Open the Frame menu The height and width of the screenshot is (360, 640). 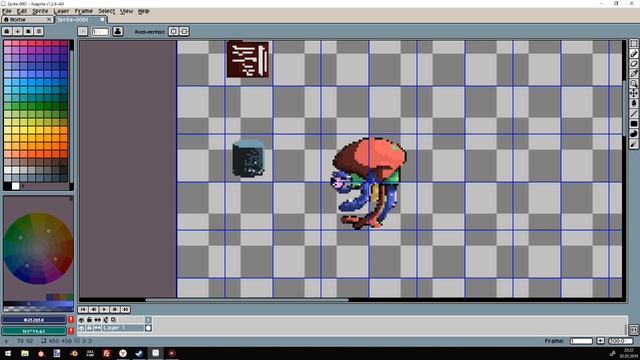84,11
